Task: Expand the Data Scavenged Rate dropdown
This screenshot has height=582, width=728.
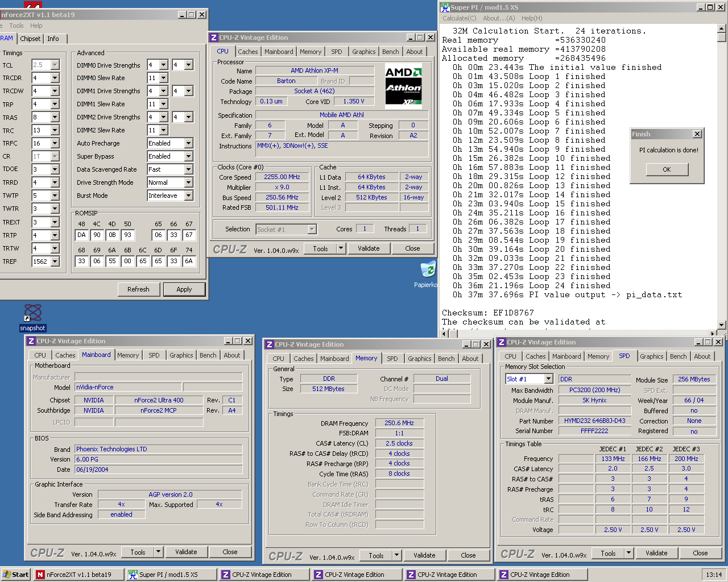Action: (188, 169)
